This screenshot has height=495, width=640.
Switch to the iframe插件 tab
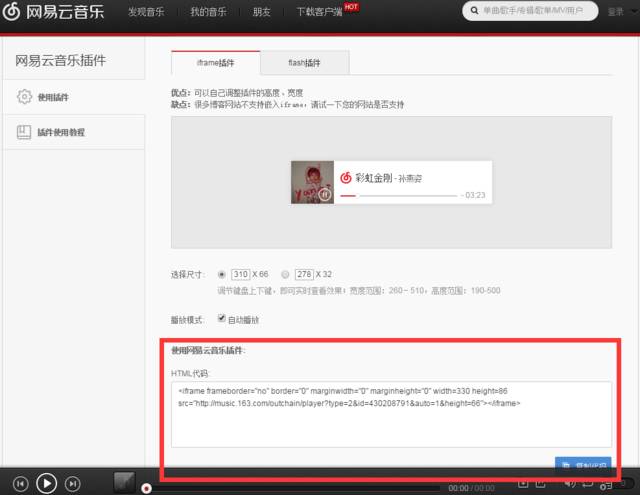[216, 63]
